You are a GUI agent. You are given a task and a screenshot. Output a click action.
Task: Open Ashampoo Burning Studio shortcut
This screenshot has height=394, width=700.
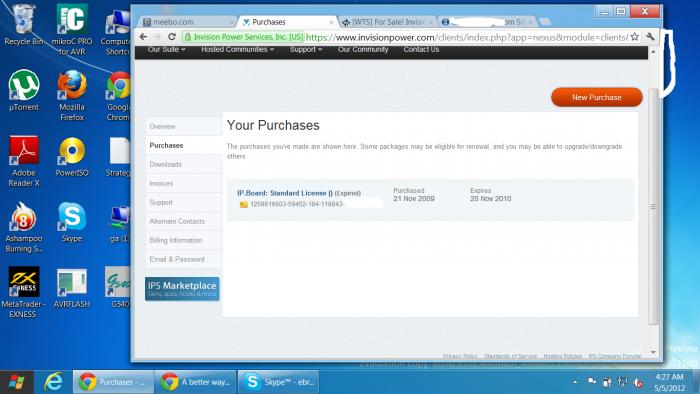(24, 227)
